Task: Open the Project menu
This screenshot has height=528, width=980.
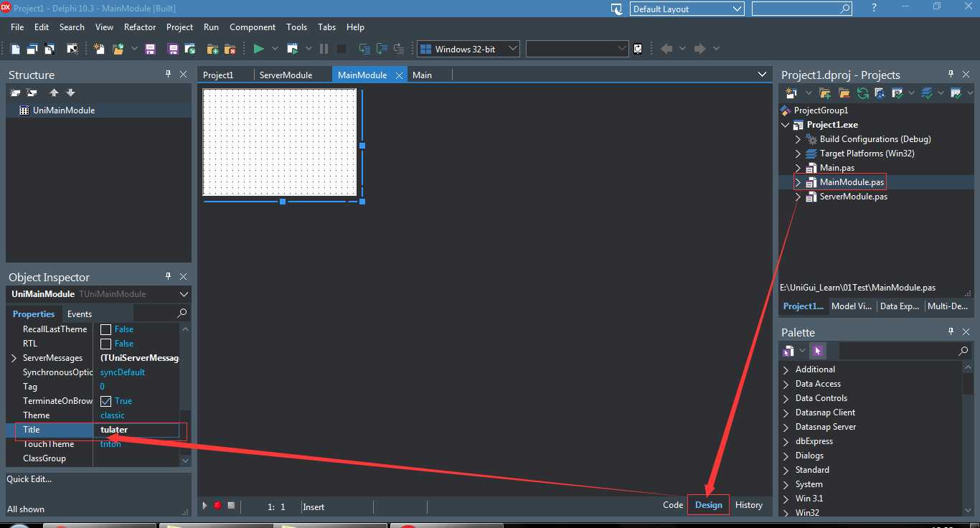Action: pyautogui.click(x=179, y=27)
